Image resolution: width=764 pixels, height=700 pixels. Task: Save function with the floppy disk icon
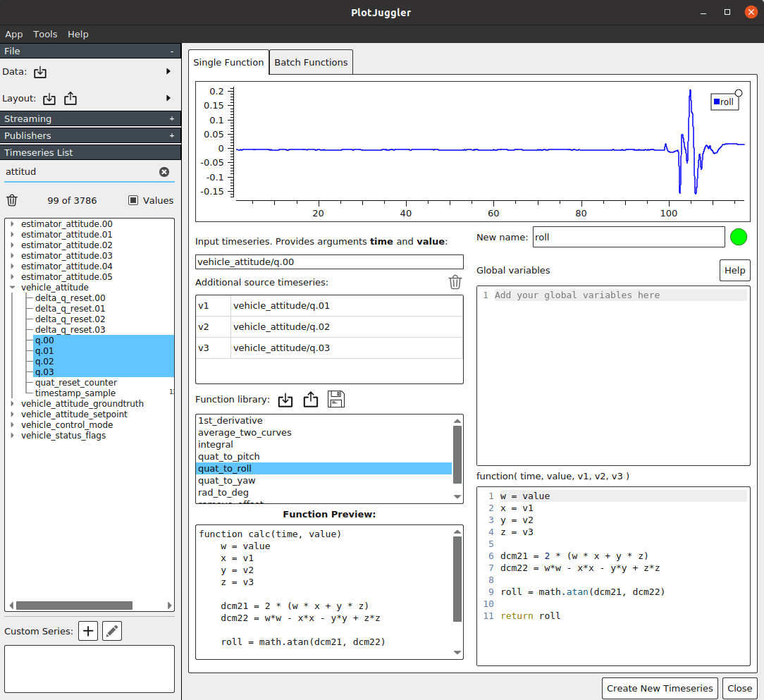pyautogui.click(x=336, y=399)
